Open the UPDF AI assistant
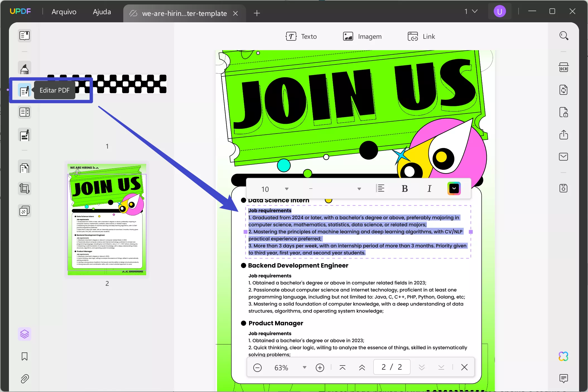Image resolution: width=588 pixels, height=392 pixels. click(563, 356)
